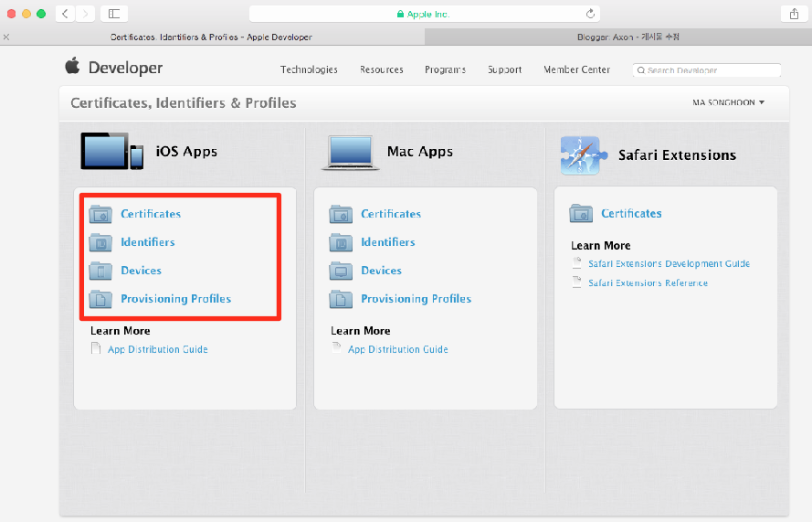Viewport: 812px width, 522px height.
Task: Open the Resources menu
Action: [x=382, y=69]
